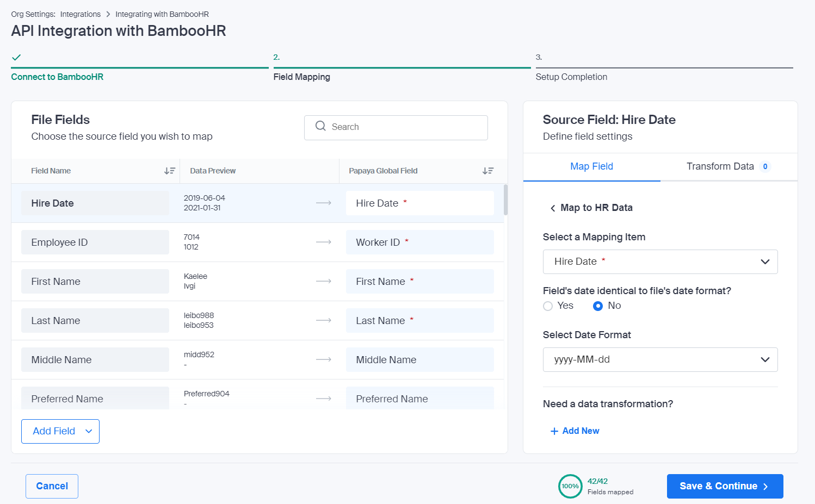The image size is (815, 504).
Task: Switch to the Map Field tab
Action: click(591, 166)
